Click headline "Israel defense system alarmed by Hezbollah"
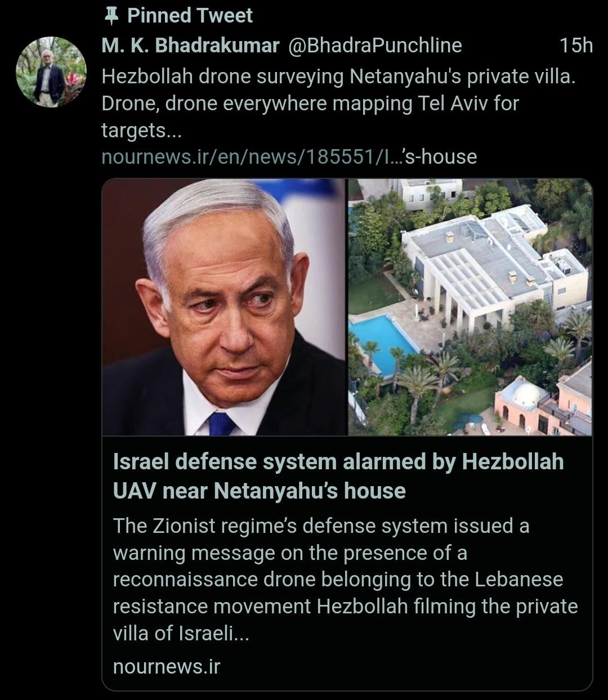This screenshot has height=700, width=608. 338,461
